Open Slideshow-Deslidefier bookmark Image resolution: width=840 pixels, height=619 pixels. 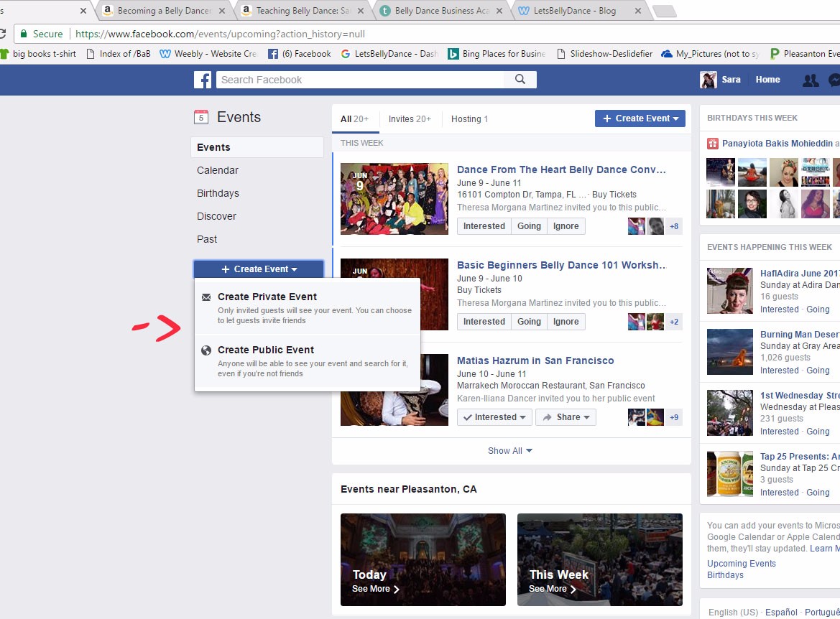coord(605,54)
